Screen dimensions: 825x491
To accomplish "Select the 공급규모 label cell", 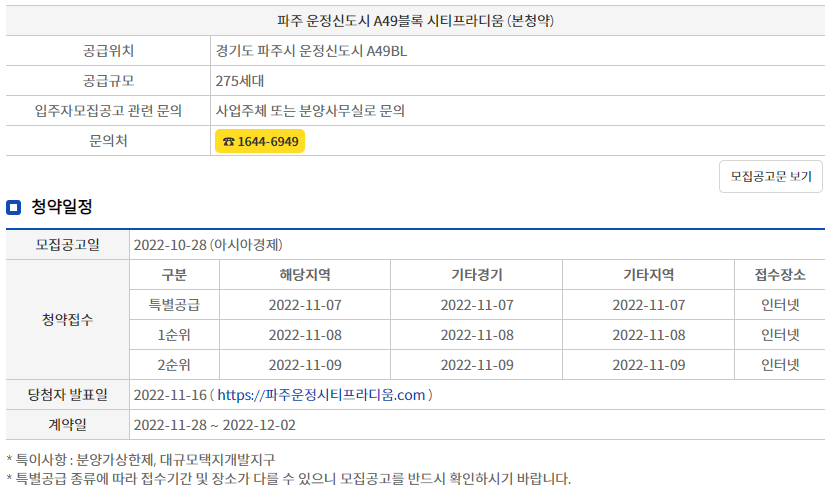I will (108, 81).
